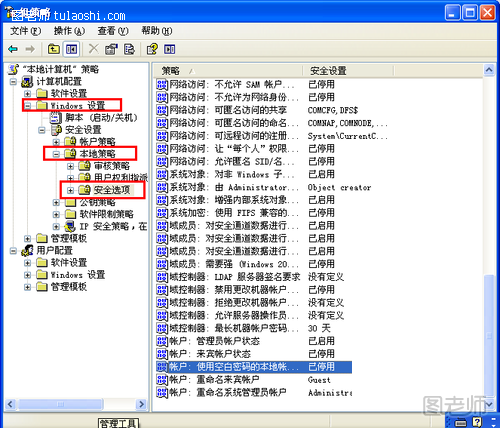Click the tree pane horizontal scrollbar right arrow
Viewport: 500px width, 428px height.
pos(141,404)
